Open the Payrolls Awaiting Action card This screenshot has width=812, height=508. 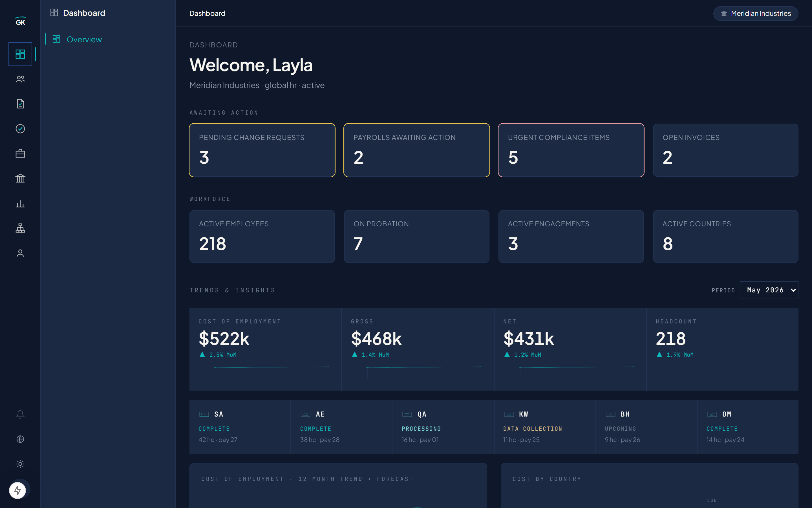point(416,150)
